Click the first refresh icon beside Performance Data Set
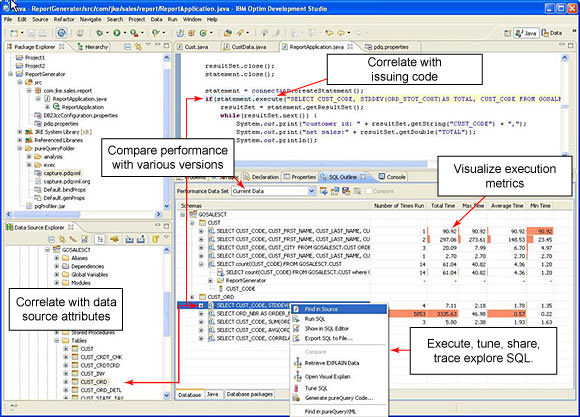 pyautogui.click(x=324, y=191)
